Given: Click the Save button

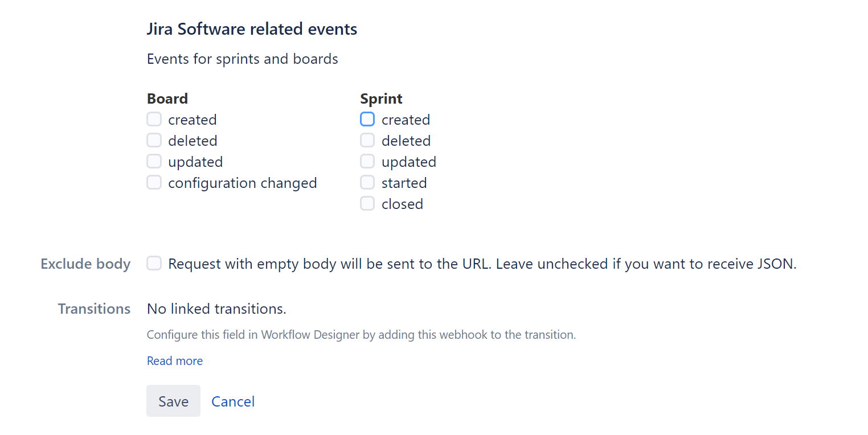Looking at the screenshot, I should (173, 401).
